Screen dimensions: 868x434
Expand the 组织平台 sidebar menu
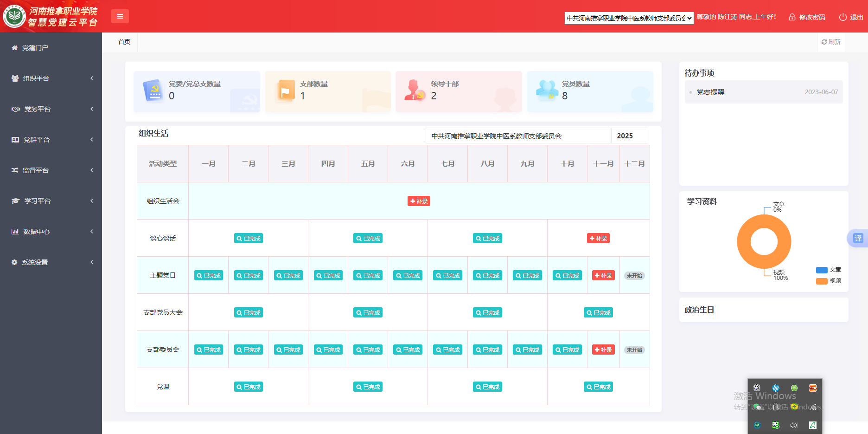[51, 78]
